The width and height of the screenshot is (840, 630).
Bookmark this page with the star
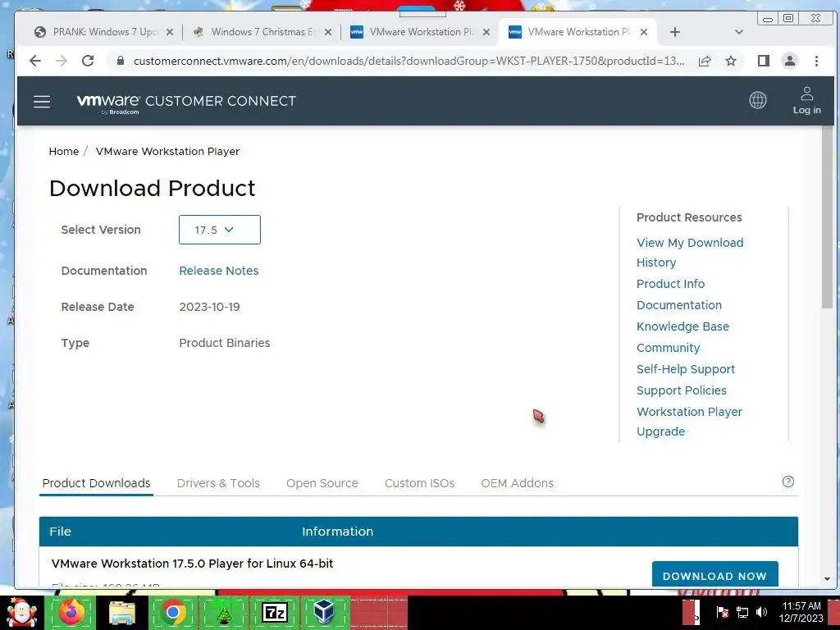click(x=731, y=61)
